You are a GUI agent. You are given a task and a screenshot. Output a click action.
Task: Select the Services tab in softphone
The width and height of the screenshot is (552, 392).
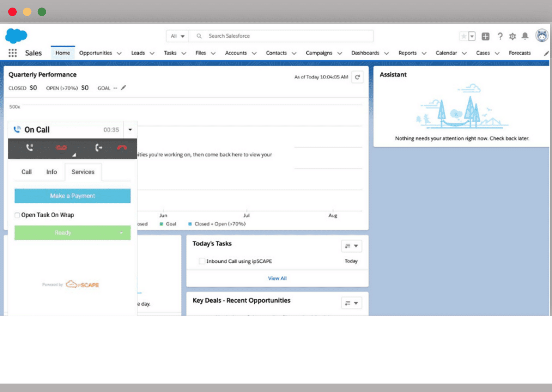pyautogui.click(x=83, y=172)
